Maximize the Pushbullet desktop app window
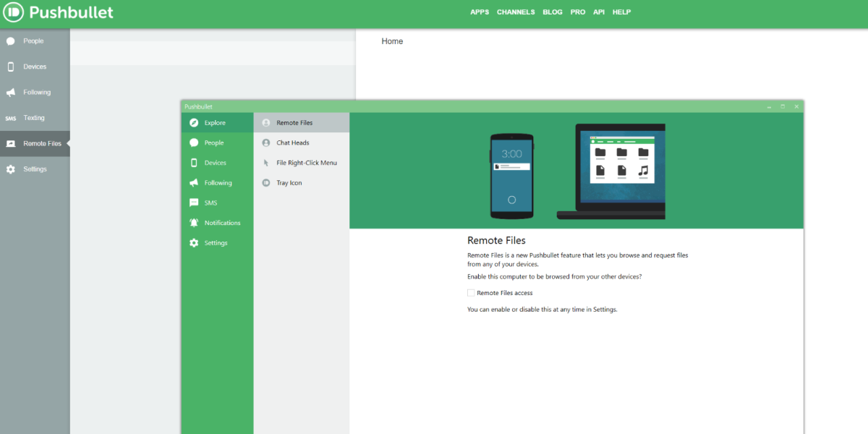 (x=783, y=106)
